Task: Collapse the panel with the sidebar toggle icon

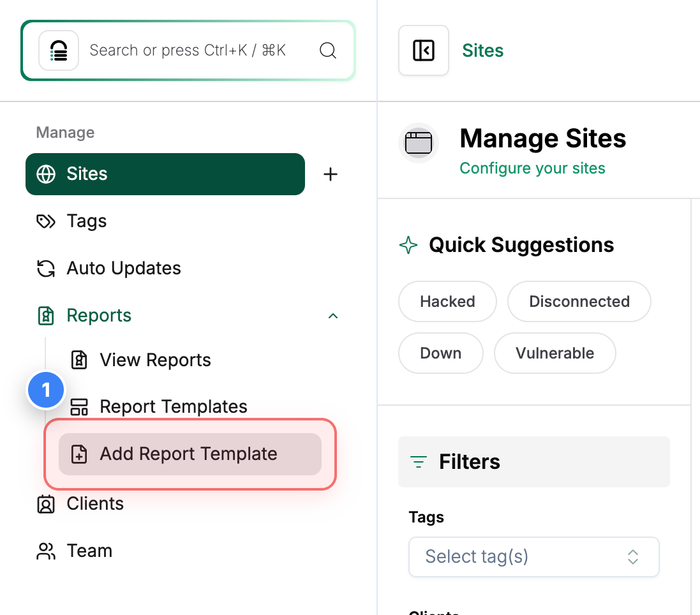Action: click(423, 50)
